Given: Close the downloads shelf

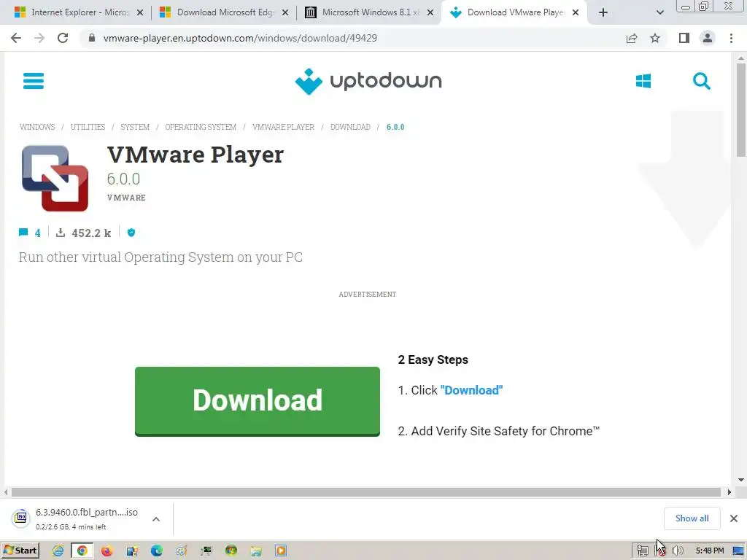Looking at the screenshot, I should (x=734, y=518).
